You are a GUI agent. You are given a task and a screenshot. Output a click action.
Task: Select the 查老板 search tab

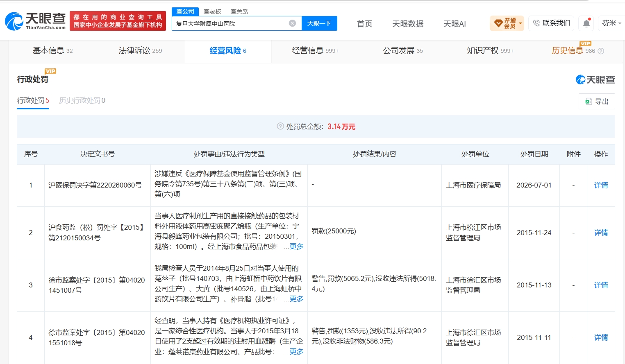pyautogui.click(x=212, y=11)
